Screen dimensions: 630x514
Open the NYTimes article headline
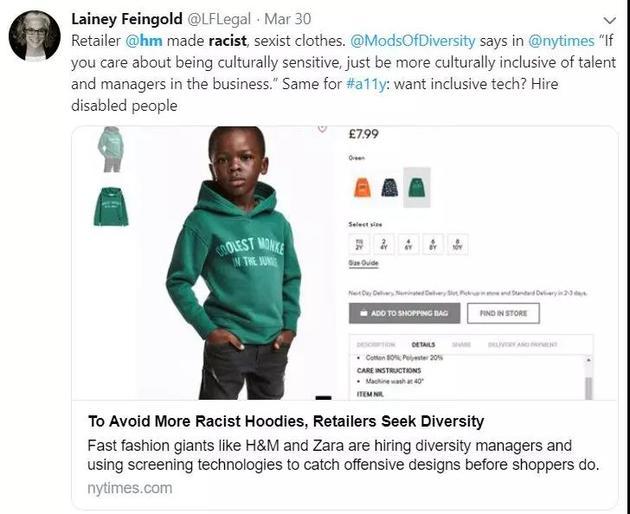(286, 421)
